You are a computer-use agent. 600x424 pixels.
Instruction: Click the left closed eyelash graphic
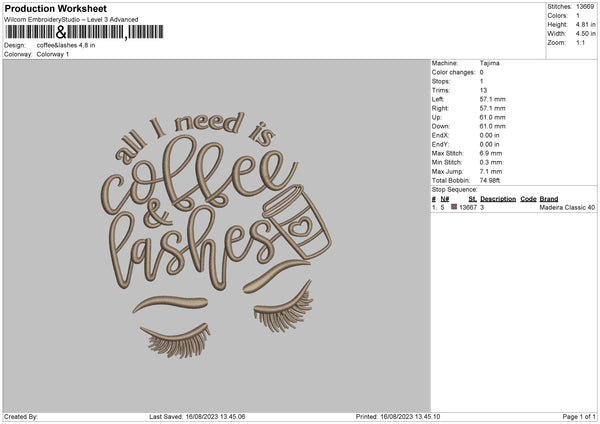point(176,341)
